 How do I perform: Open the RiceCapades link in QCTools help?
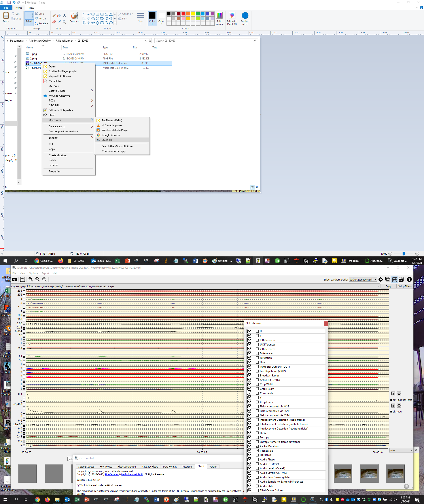pyautogui.click(x=111, y=474)
